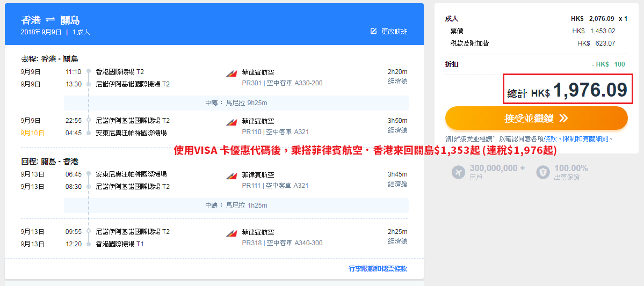Click the round-trip arrows icon between 香港 and 關島

50,20
